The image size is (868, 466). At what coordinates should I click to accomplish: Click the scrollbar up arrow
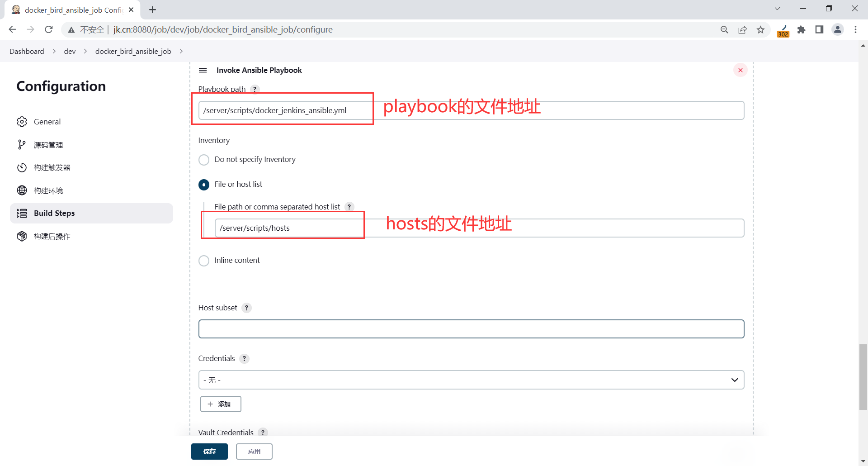click(863, 45)
